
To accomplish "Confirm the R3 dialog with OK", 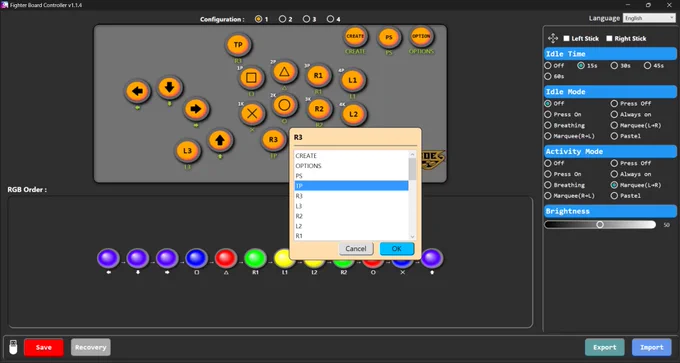I will coord(397,249).
